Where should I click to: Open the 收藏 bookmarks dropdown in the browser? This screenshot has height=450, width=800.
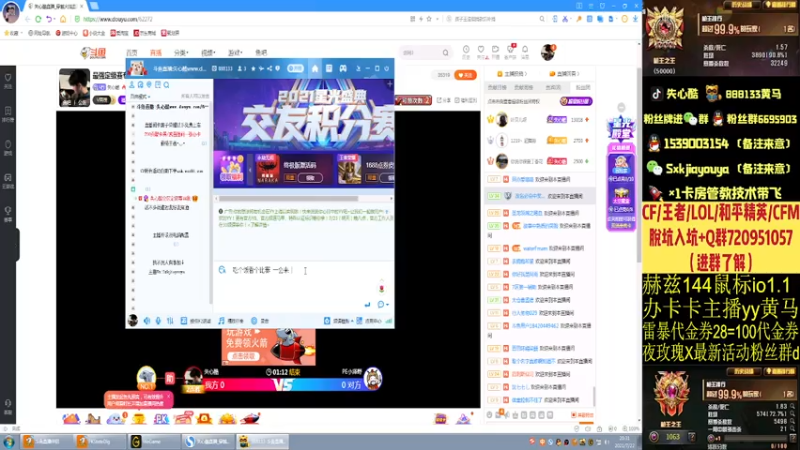point(14,33)
